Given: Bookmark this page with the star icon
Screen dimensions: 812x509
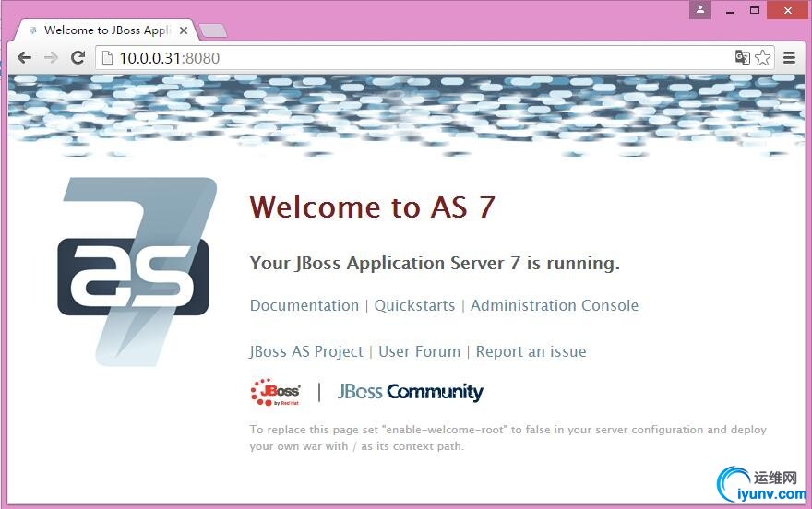Looking at the screenshot, I should 762,57.
